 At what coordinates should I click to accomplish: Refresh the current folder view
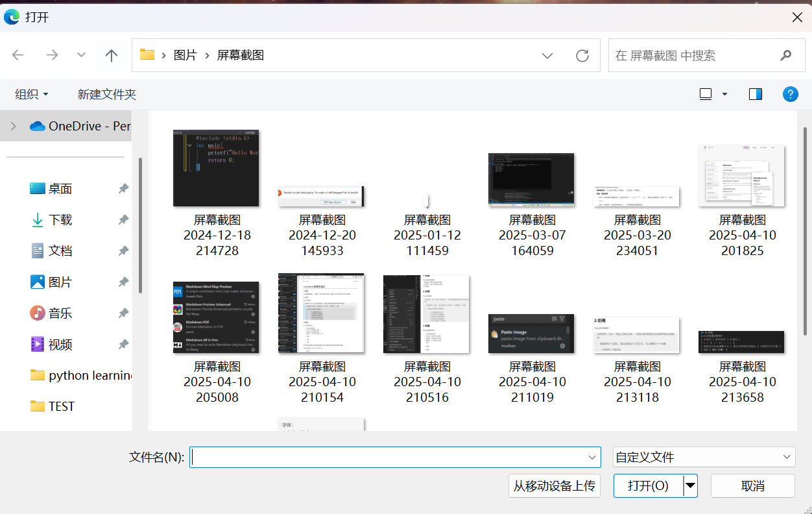tap(582, 55)
